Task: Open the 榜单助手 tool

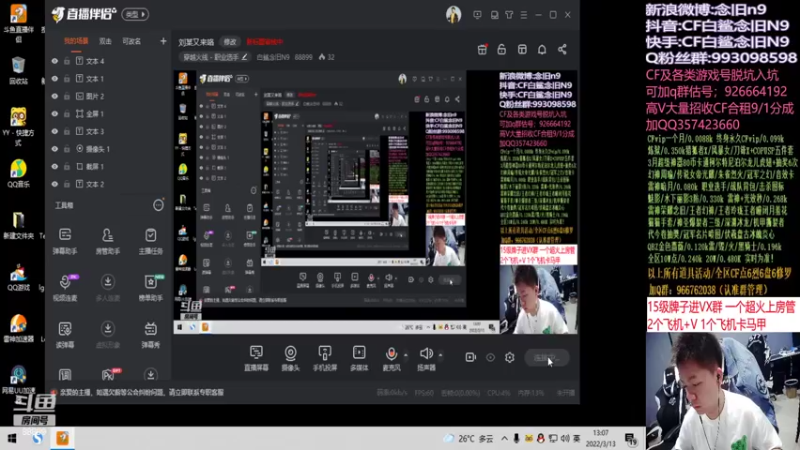Action: click(151, 288)
